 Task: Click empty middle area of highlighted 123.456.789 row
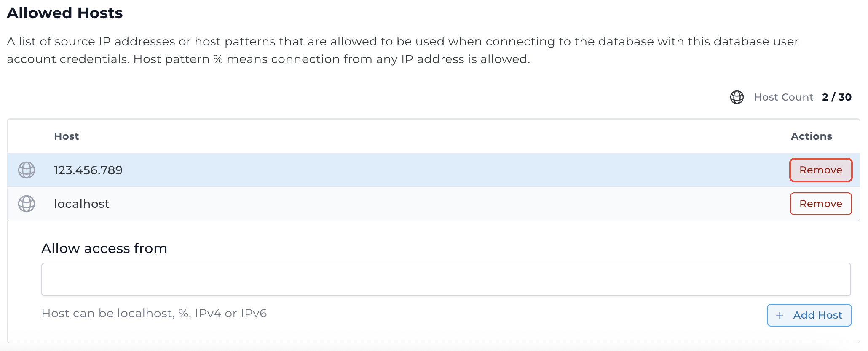pyautogui.click(x=421, y=170)
